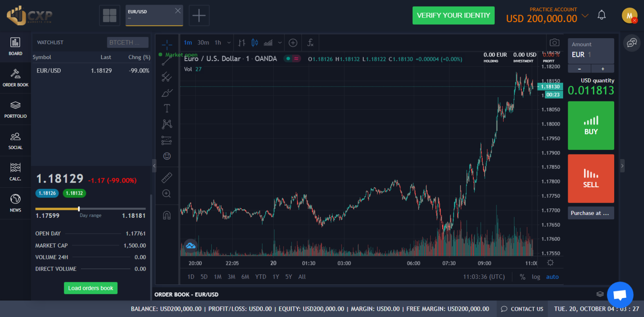Set chart range to 1D
The width and height of the screenshot is (644, 317).
coord(191,277)
